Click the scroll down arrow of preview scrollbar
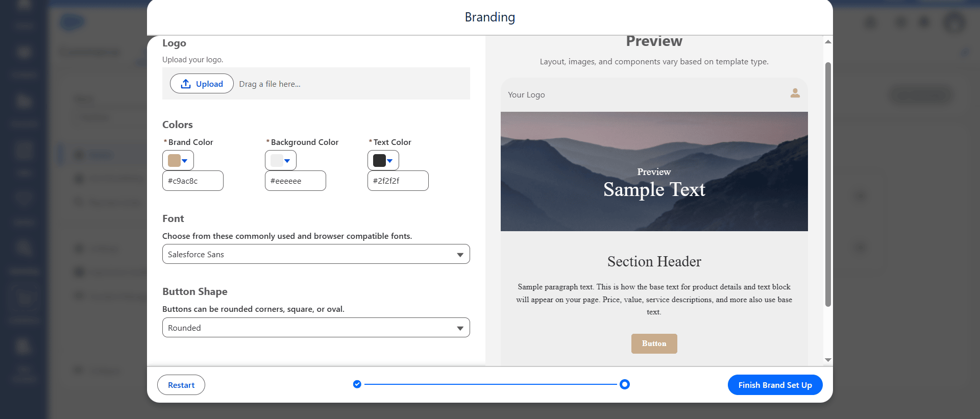 pos(828,360)
